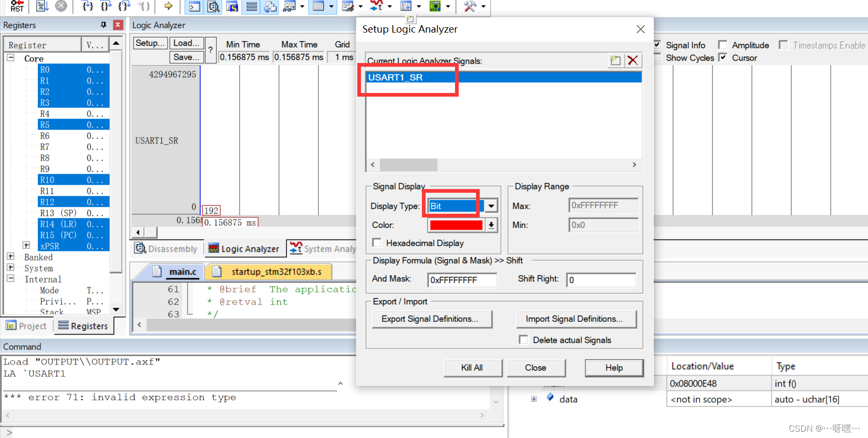Toggle the Registers Window toolbar icon

(x=252, y=6)
